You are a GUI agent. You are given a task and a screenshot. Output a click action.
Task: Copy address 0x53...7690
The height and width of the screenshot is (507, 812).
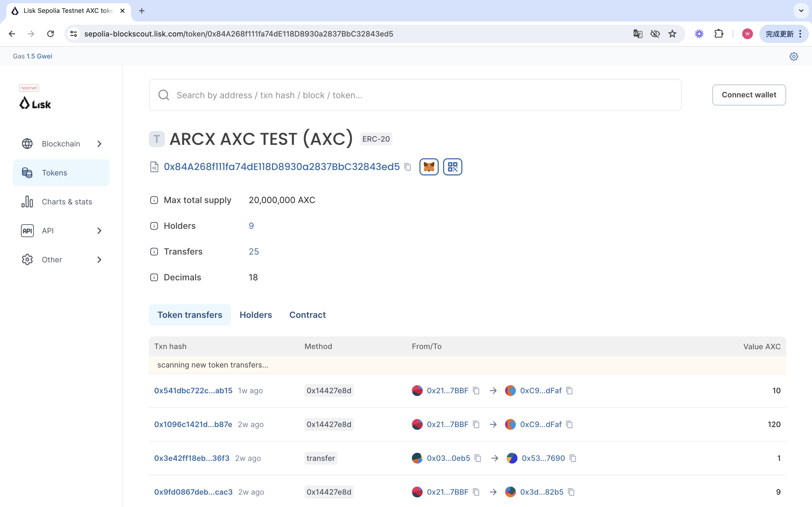(x=573, y=458)
